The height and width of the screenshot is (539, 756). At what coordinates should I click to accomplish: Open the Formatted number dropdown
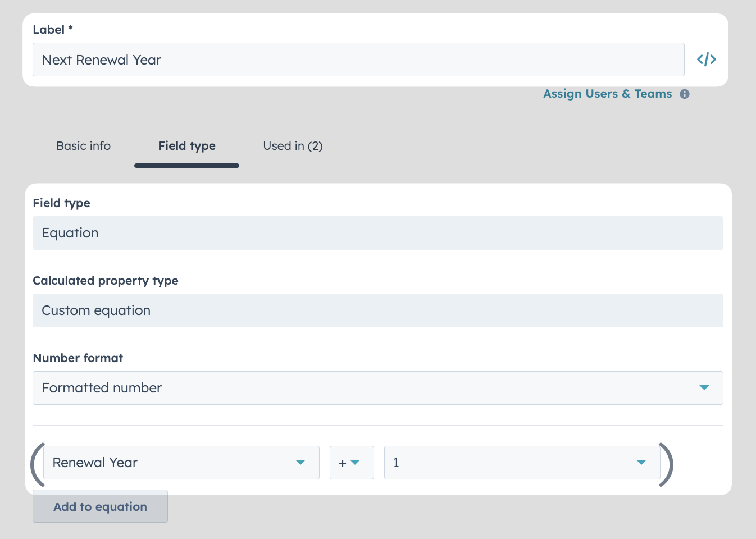(377, 388)
